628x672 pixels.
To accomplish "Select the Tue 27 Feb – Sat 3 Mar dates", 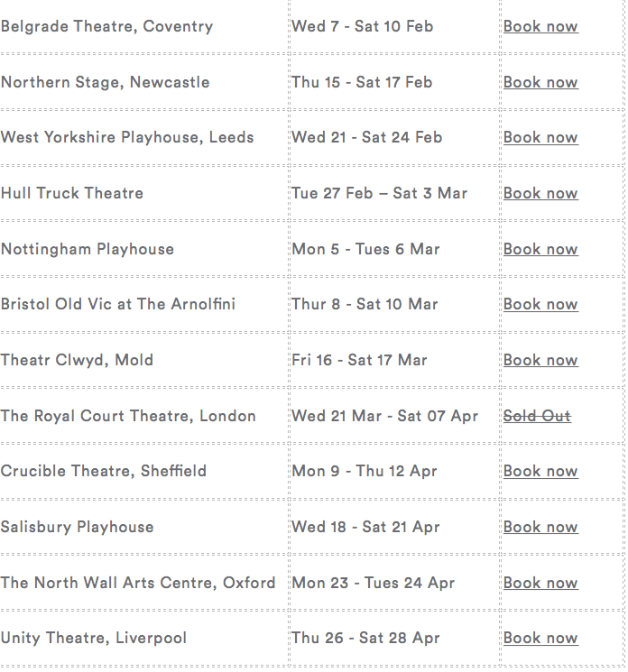I will point(379,193).
